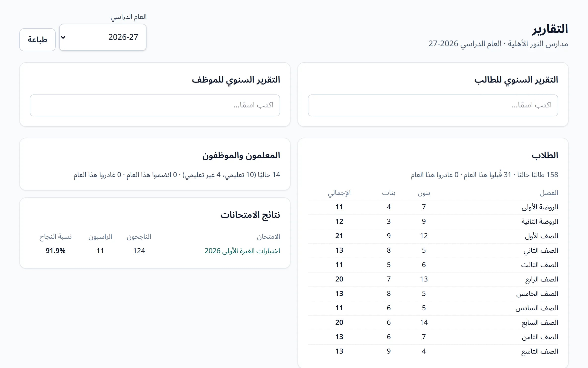Focus the employee annual report name field
The image size is (588, 368).
[155, 105]
